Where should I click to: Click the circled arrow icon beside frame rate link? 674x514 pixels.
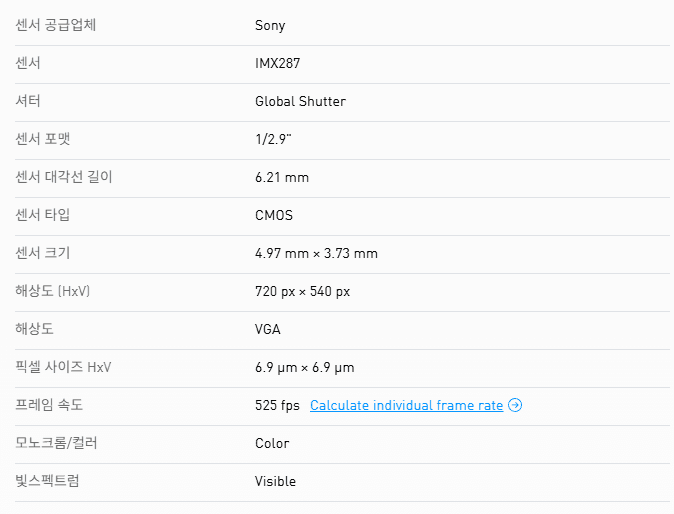point(515,405)
